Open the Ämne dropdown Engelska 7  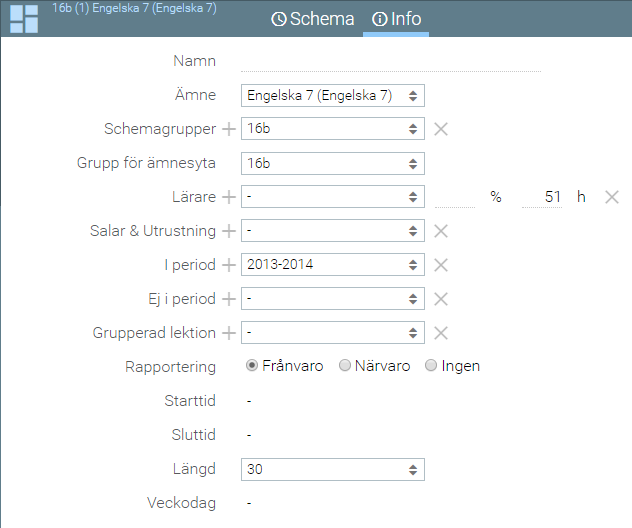point(332,95)
